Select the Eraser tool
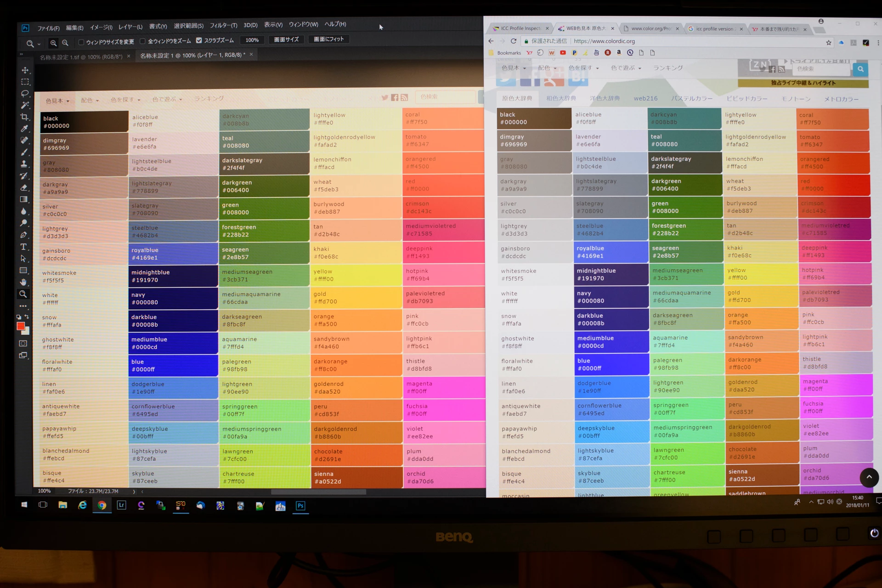 (24, 187)
